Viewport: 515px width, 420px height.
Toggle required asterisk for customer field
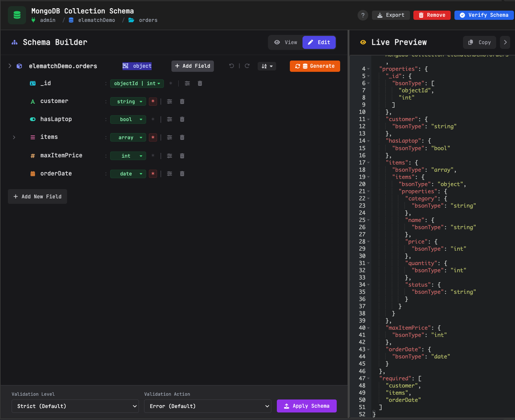(x=153, y=102)
